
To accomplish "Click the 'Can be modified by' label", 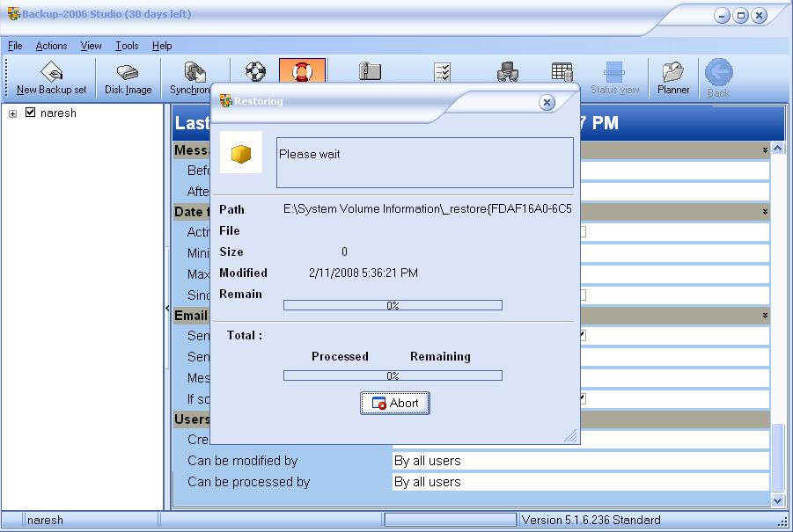I will [242, 461].
